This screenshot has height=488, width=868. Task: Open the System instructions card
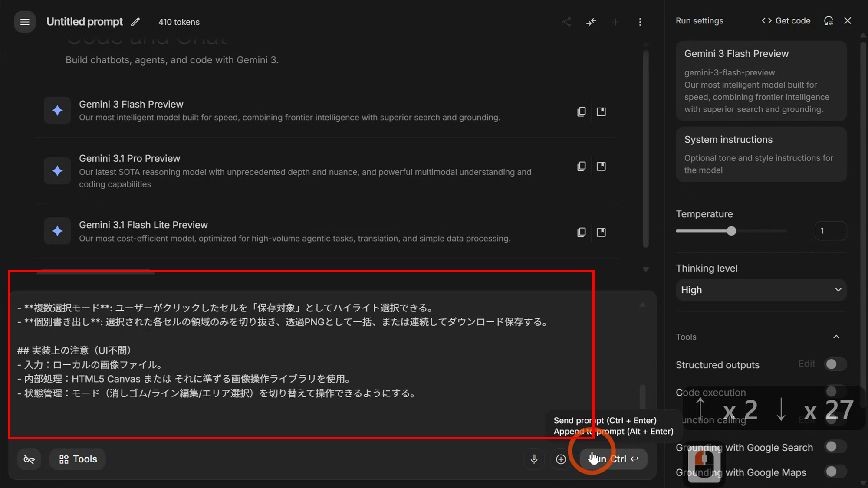tap(761, 154)
